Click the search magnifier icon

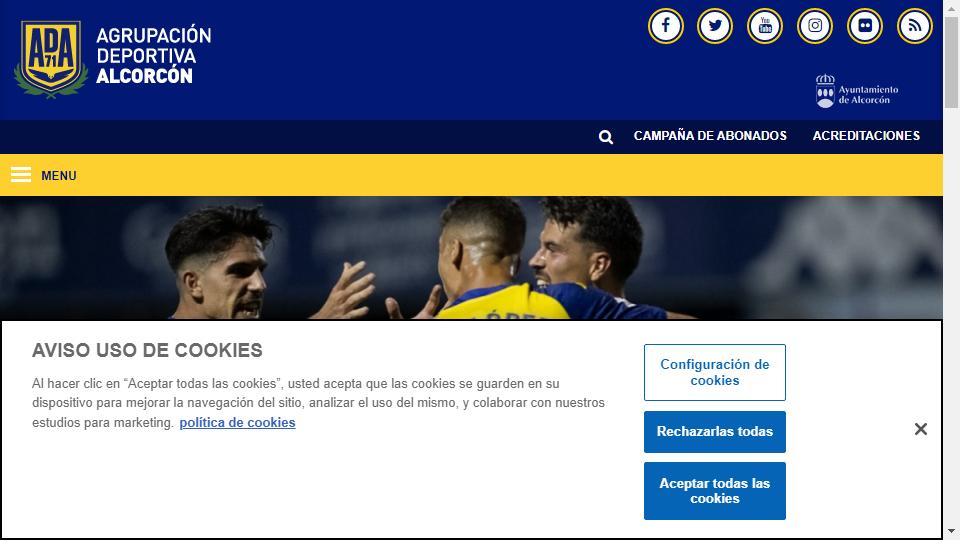pyautogui.click(x=606, y=137)
